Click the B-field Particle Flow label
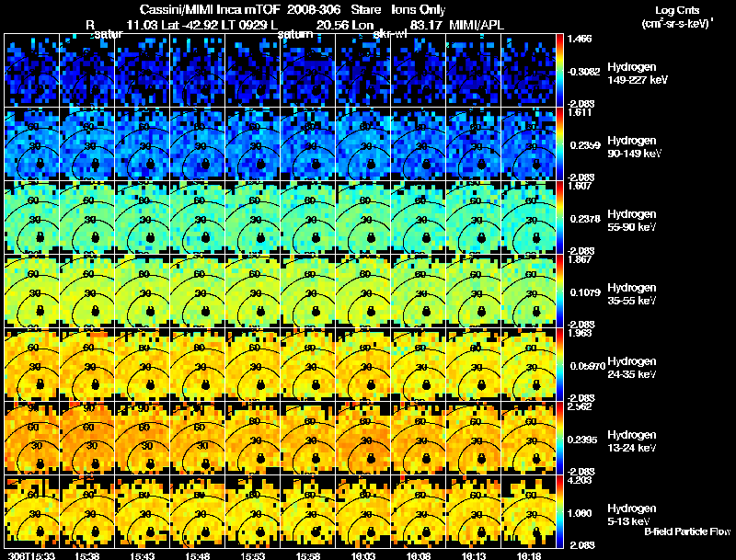Image resolution: width=736 pixels, height=560 pixels. point(687,531)
